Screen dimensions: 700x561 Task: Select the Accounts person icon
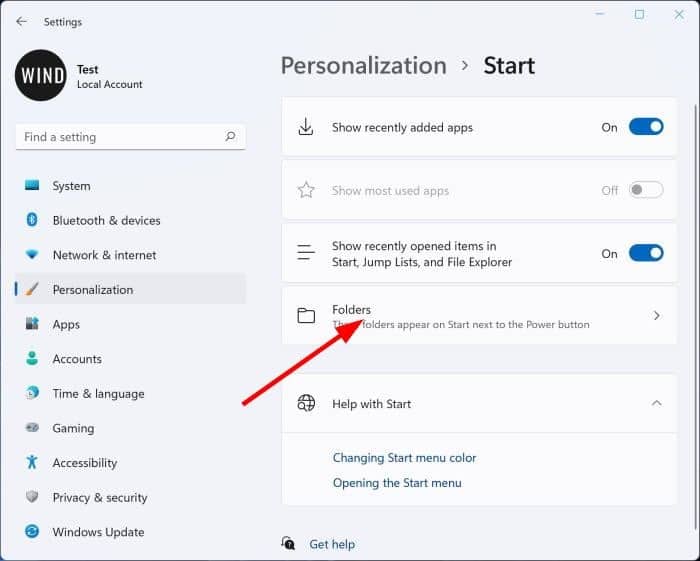[32, 358]
